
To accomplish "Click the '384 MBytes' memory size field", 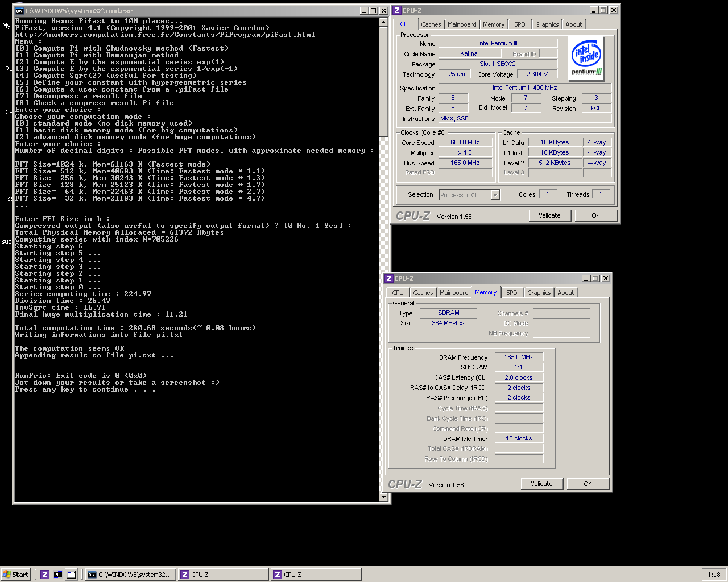I will pos(448,323).
